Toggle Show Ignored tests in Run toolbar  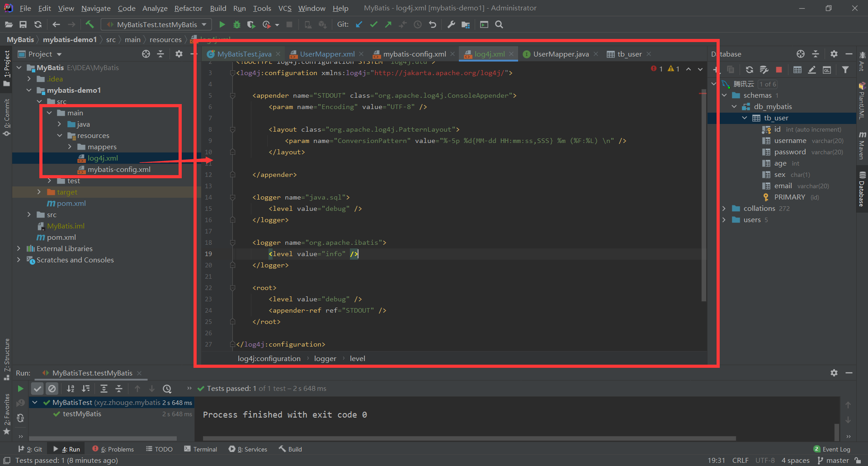tap(52, 388)
